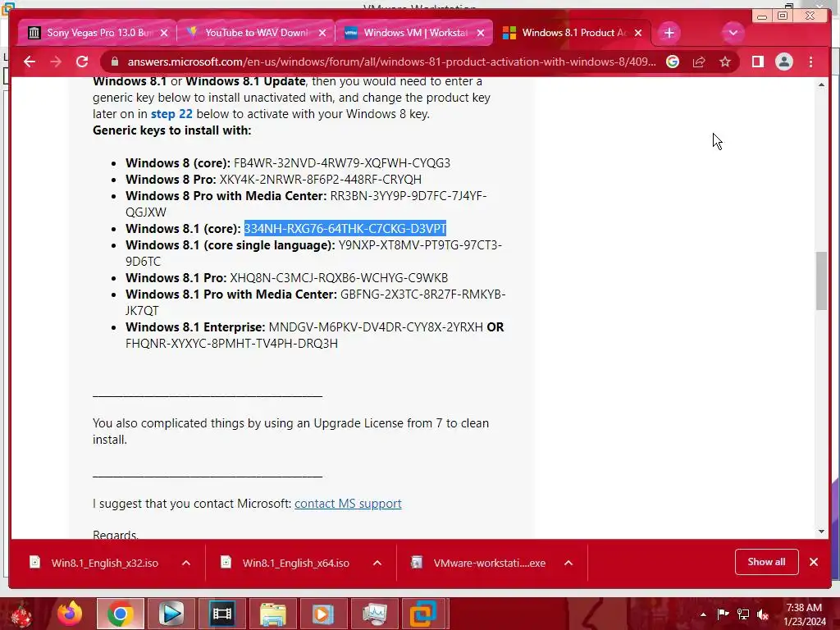Open a new tab with the plus button
The height and width of the screenshot is (630, 840).
pos(669,33)
